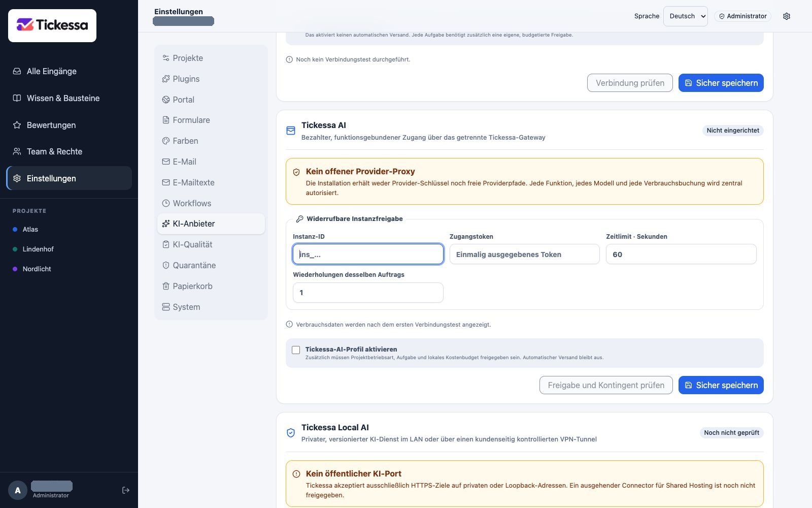
Task: Enable Tickessa-AI-Profil aktivieren checkbox
Action: (x=296, y=350)
